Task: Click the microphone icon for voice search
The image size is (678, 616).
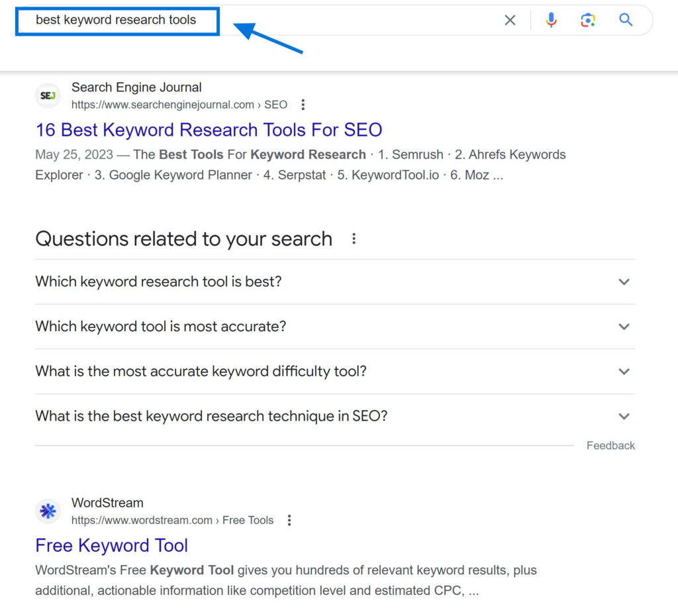Action: 551,20
